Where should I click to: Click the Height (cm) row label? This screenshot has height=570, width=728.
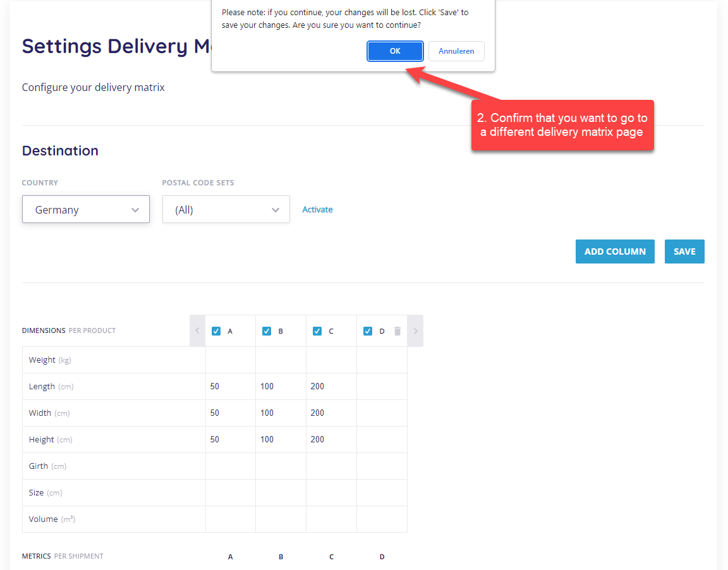[51, 439]
